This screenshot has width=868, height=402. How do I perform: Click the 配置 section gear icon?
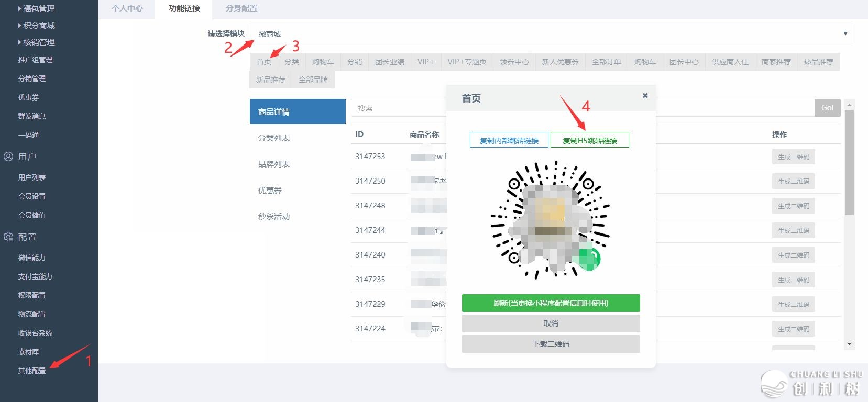[x=8, y=237]
